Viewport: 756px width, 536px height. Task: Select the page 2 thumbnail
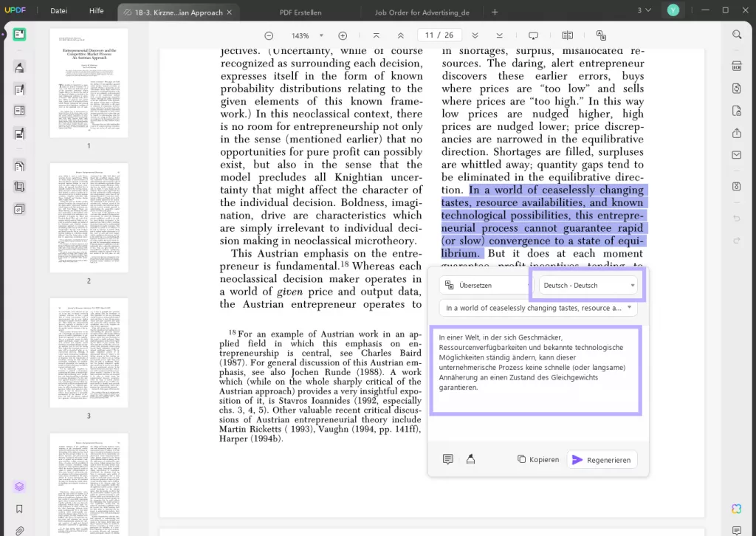click(x=89, y=218)
